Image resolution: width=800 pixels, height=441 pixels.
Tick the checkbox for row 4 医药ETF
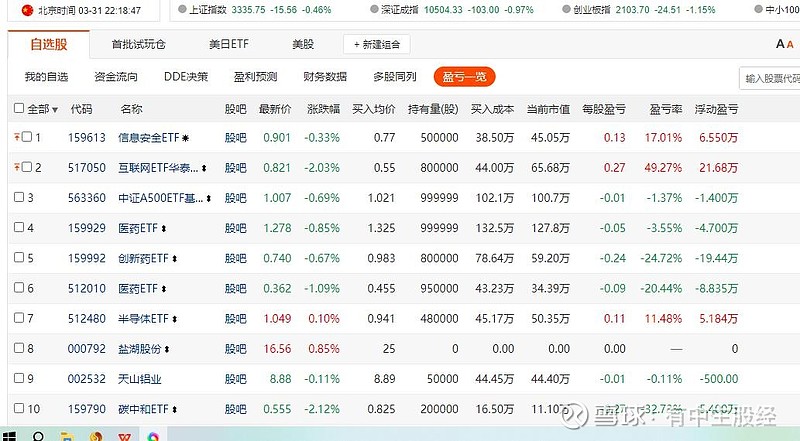19,227
